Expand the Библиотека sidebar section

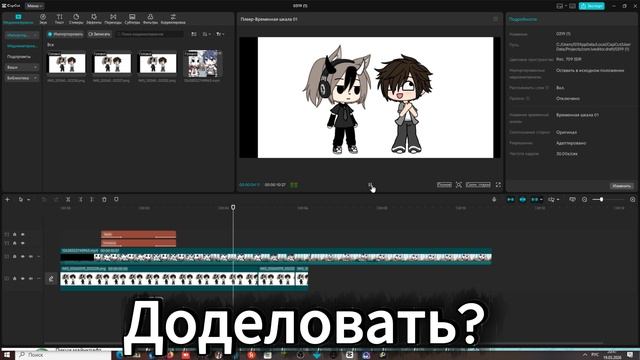(22, 78)
